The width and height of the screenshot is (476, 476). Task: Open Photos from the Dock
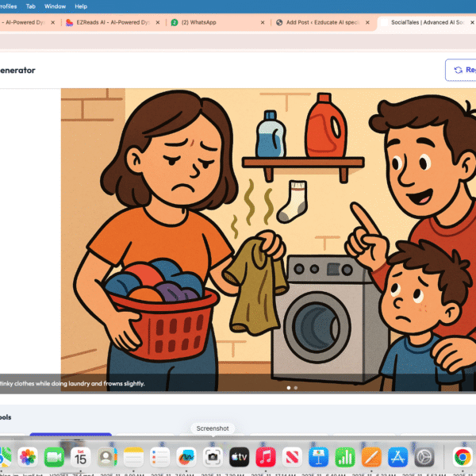pos(28,457)
